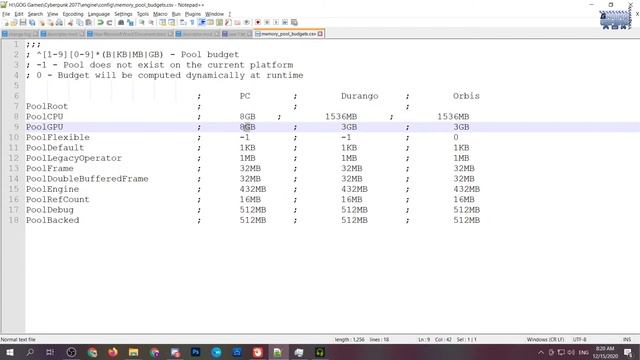This screenshot has width=640, height=360.
Task: Open the Encoding menu
Action: [73, 14]
